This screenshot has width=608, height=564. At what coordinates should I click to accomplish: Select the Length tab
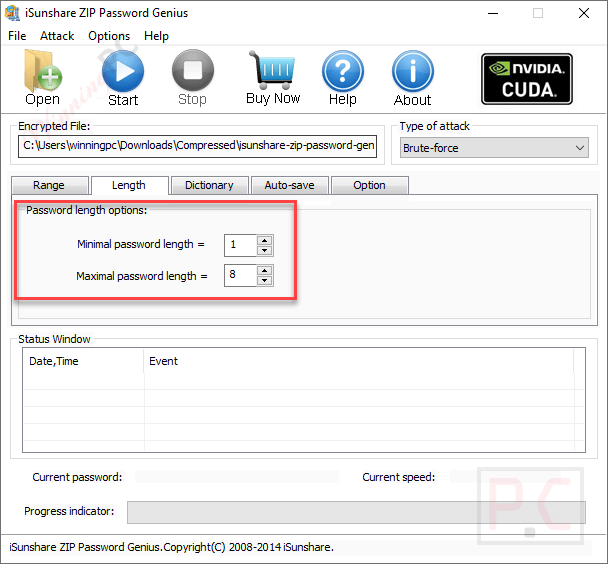pyautogui.click(x=129, y=185)
